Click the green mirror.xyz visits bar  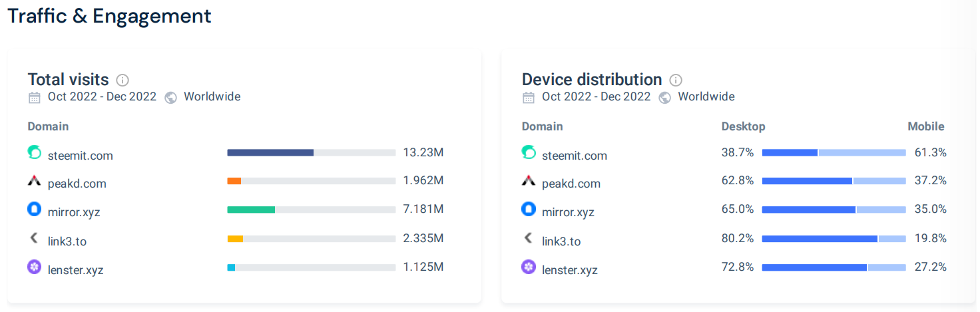point(251,210)
